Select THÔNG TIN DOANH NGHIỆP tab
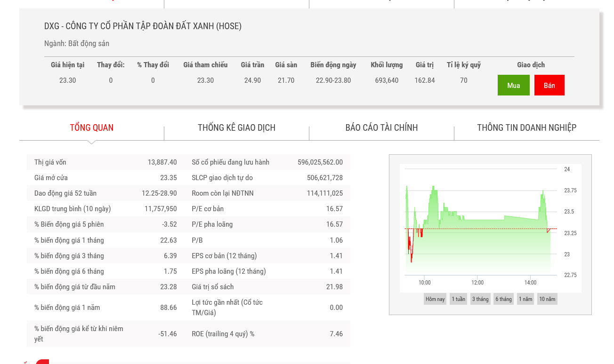 (x=526, y=127)
